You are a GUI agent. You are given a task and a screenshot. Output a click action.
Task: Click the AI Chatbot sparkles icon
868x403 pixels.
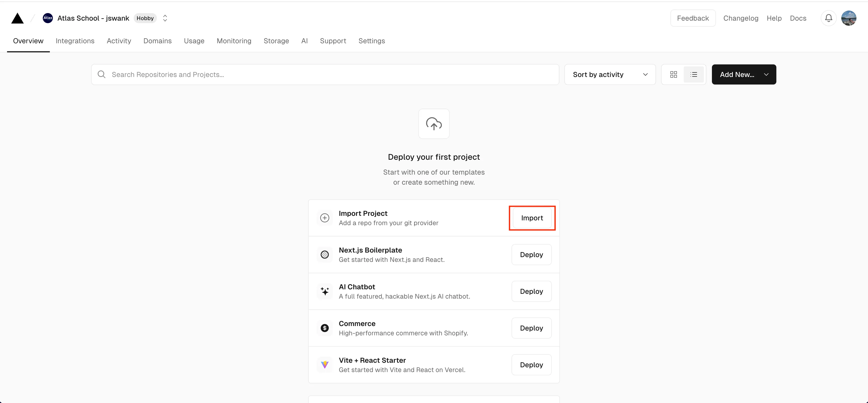(324, 291)
